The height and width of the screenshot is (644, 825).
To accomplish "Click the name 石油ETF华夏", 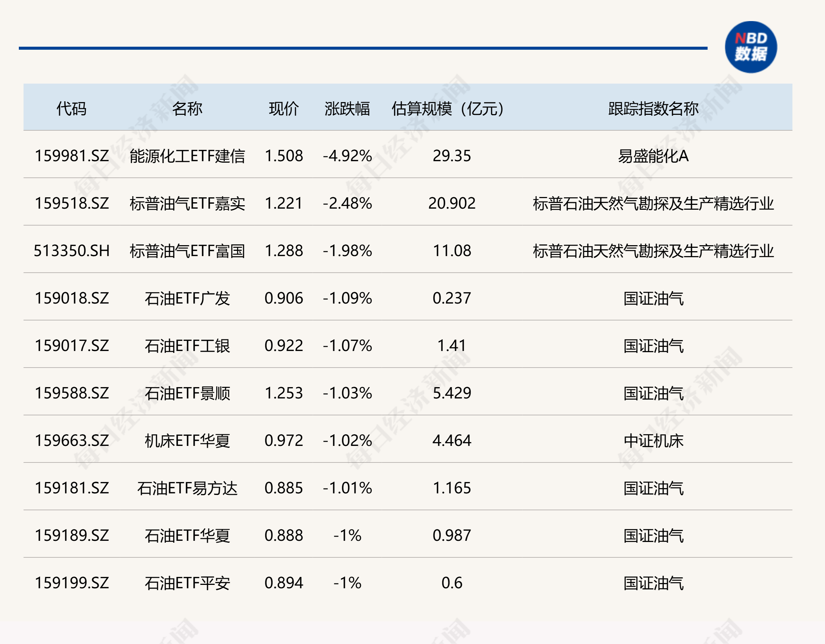I will click(x=187, y=536).
